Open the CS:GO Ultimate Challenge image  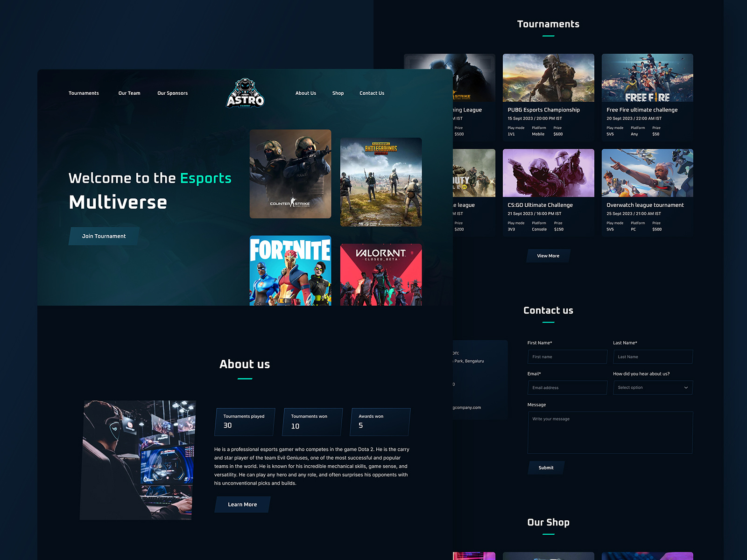click(x=549, y=173)
